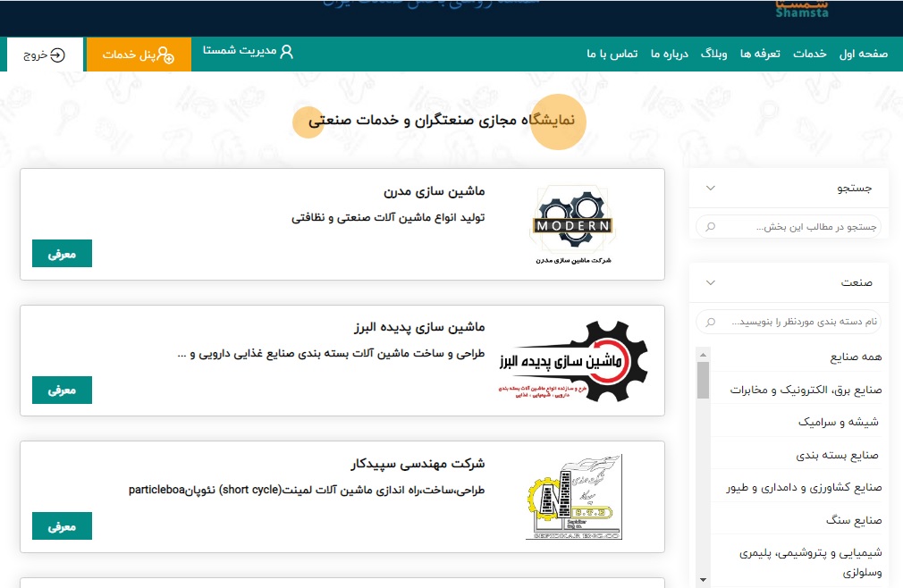Click the logout arrow icon
This screenshot has height=588, width=903.
point(57,55)
